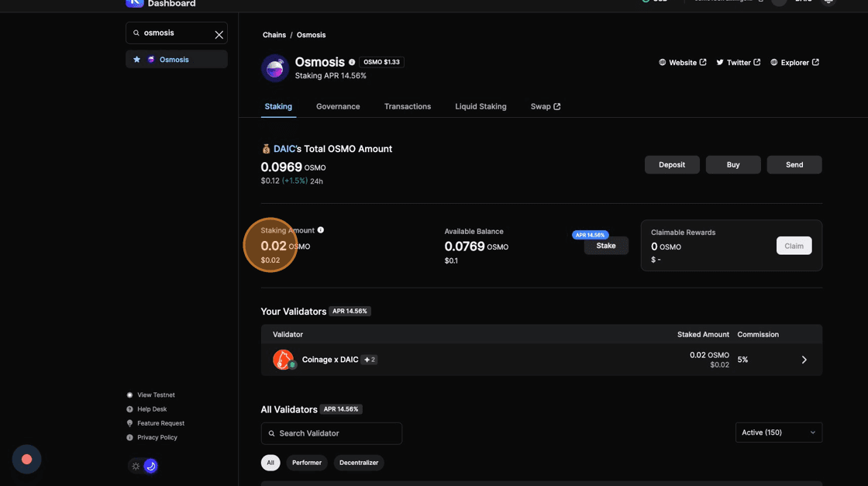Open the Active (150) status dropdown

click(778, 433)
